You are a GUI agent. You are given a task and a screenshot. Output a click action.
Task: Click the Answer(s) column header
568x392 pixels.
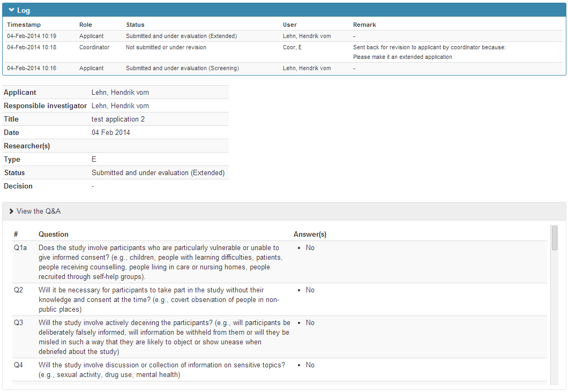(310, 234)
